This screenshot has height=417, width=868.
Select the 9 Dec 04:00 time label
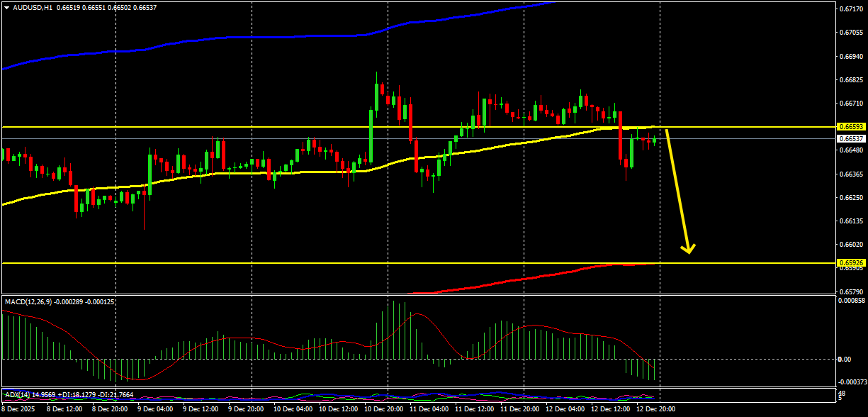[155, 409]
